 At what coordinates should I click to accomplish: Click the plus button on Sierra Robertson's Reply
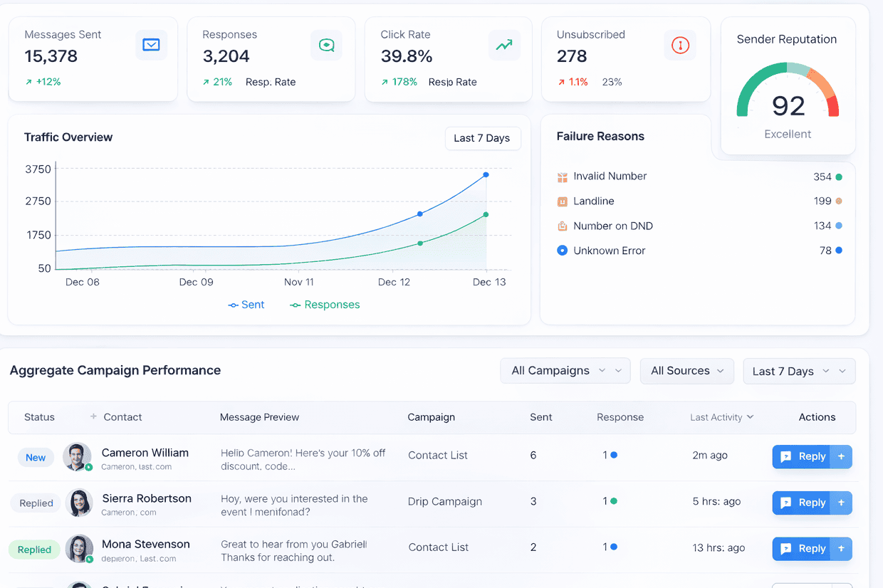[841, 503]
